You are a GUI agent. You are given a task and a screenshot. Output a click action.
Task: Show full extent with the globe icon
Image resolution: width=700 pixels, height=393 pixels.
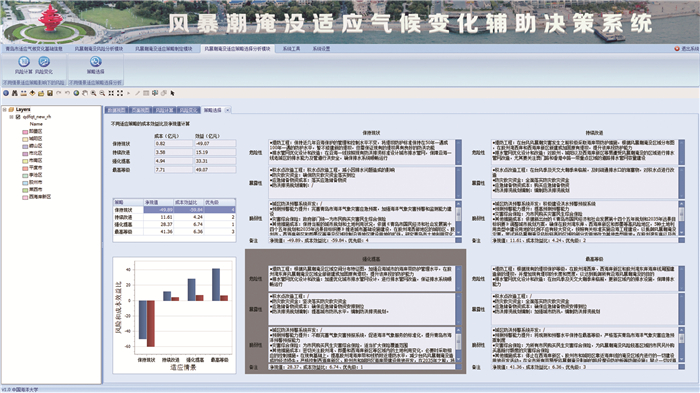click(x=76, y=93)
